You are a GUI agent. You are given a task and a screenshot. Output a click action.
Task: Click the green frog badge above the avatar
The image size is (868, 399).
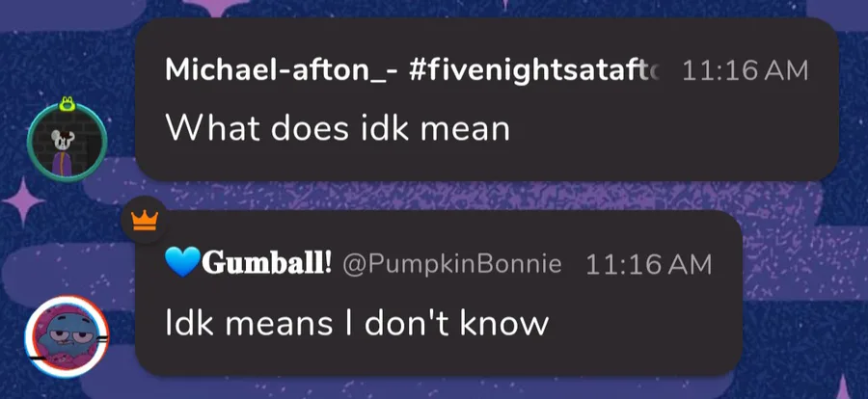(x=66, y=103)
